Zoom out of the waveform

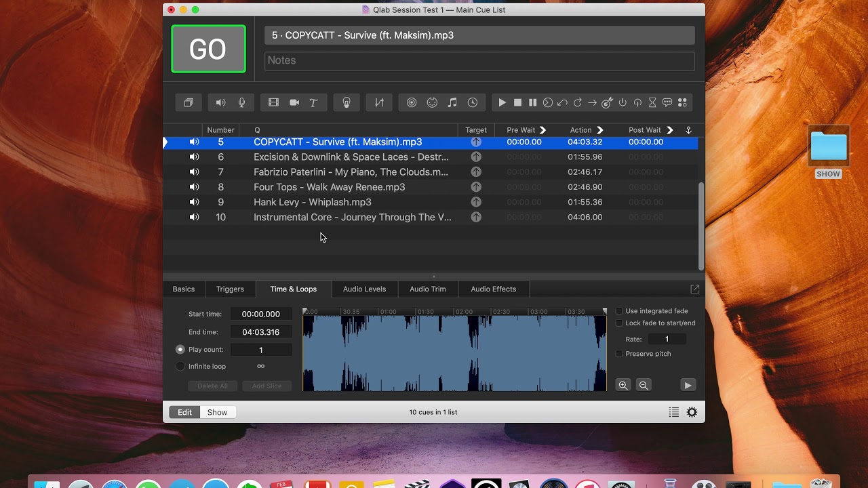(644, 385)
